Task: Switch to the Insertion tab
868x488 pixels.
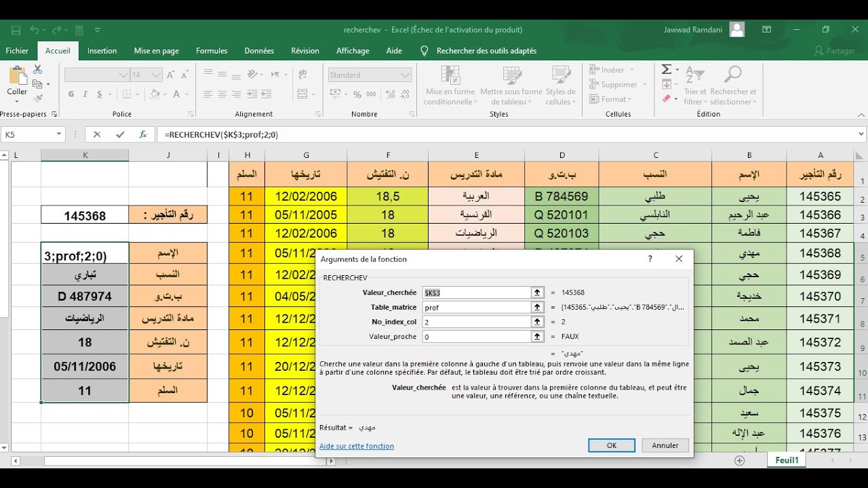Action: coord(102,51)
